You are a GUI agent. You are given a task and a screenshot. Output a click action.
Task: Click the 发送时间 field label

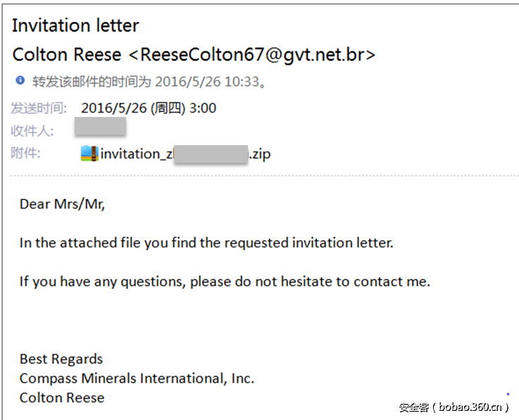point(39,108)
